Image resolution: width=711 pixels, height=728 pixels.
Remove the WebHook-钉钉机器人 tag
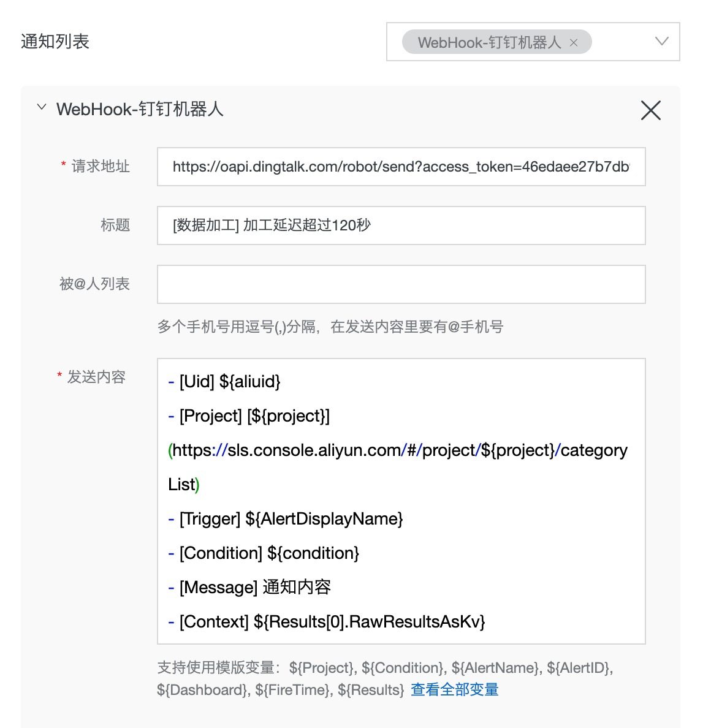pyautogui.click(x=574, y=43)
